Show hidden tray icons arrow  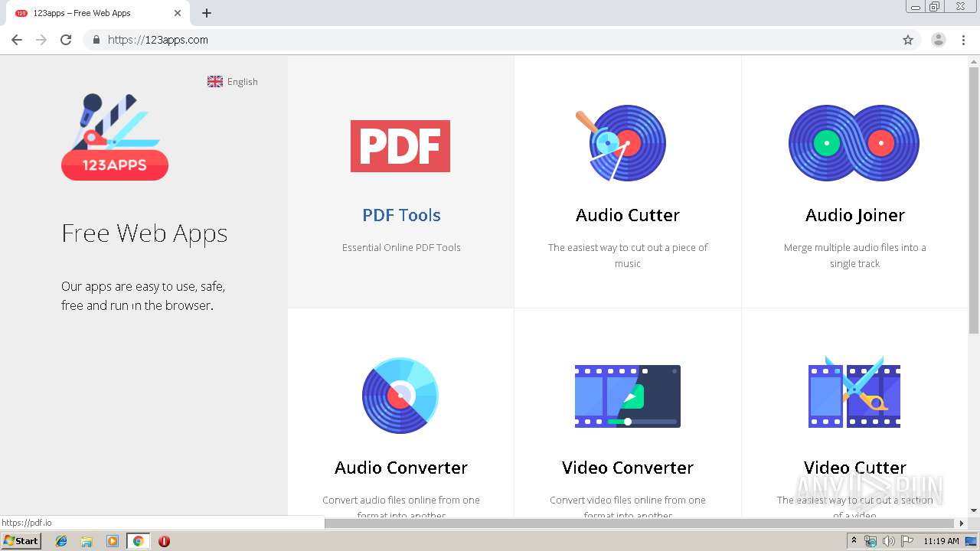[854, 540]
